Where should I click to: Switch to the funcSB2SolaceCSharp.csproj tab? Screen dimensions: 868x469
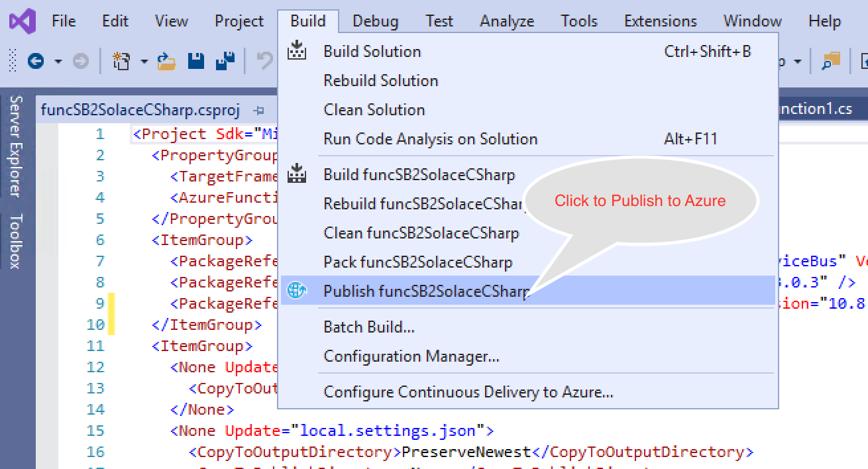pyautogui.click(x=140, y=110)
